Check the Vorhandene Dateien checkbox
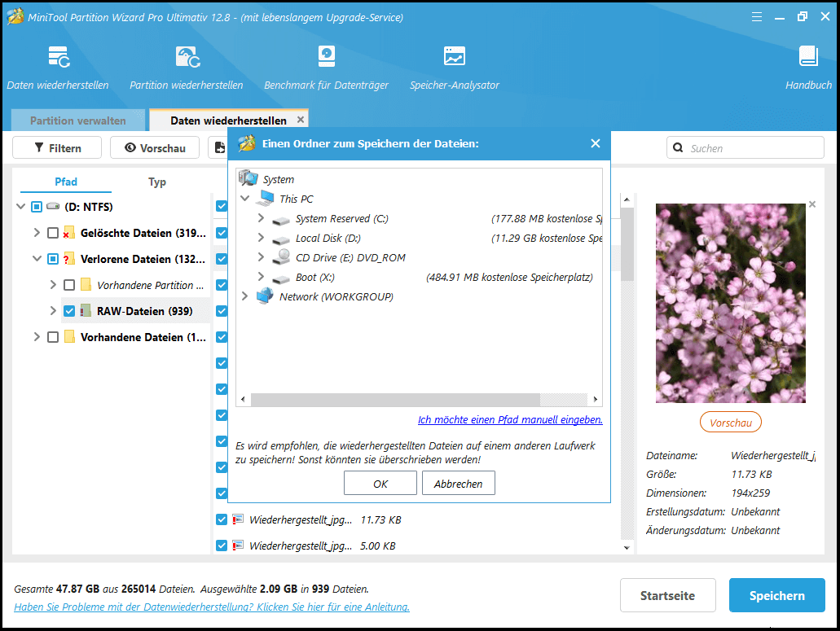Screen dimensions: 840x631 (x=52, y=337)
